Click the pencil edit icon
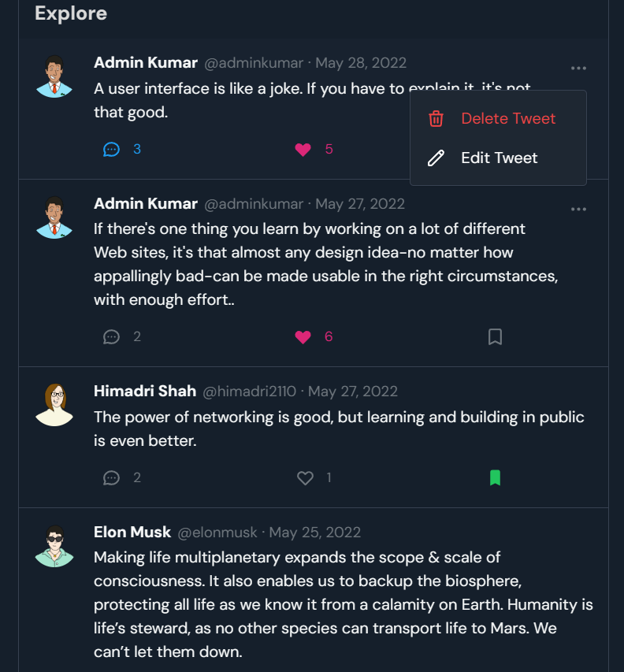Image resolution: width=624 pixels, height=672 pixels. coord(436,158)
